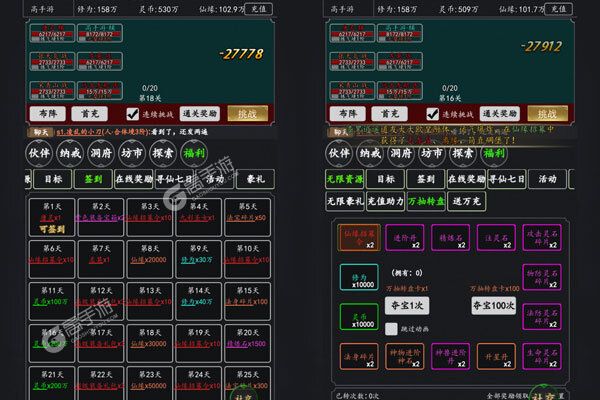Open 签到 tab in right screen
The height and width of the screenshot is (400, 600).
pyautogui.click(x=426, y=179)
